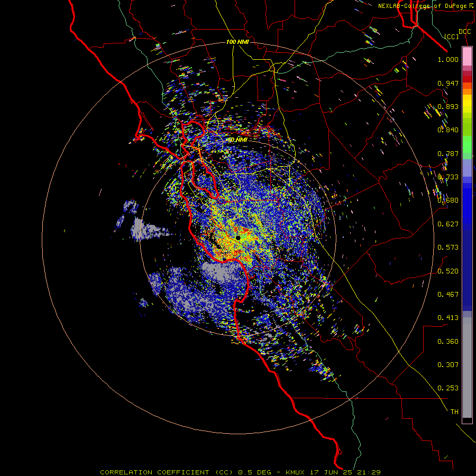Pick the orange swatch on the color bar

(x=467, y=91)
